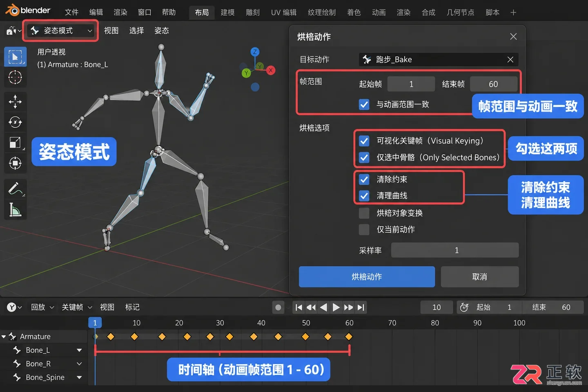Enable 烘焙对象变换 checkbox
The width and height of the screenshot is (588, 392).
click(x=364, y=213)
